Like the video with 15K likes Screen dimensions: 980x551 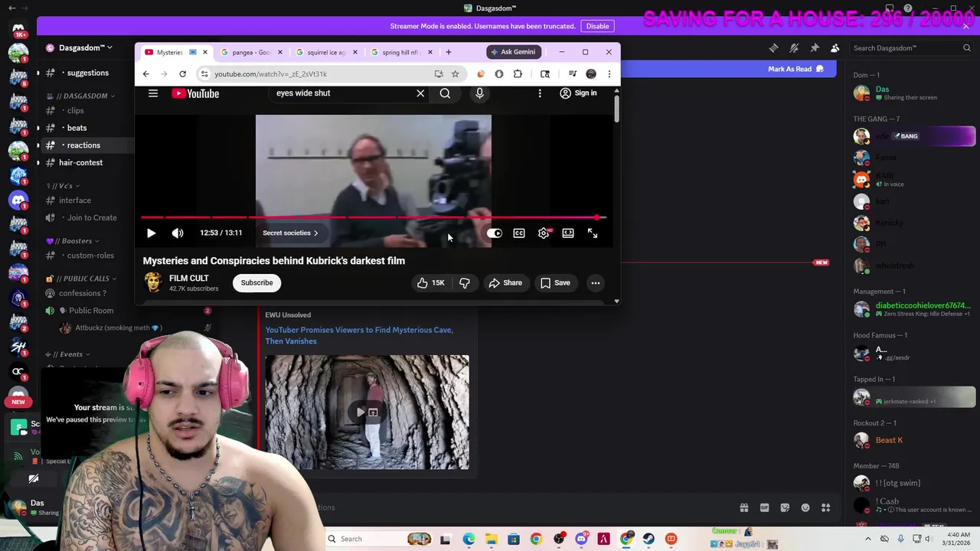430,283
